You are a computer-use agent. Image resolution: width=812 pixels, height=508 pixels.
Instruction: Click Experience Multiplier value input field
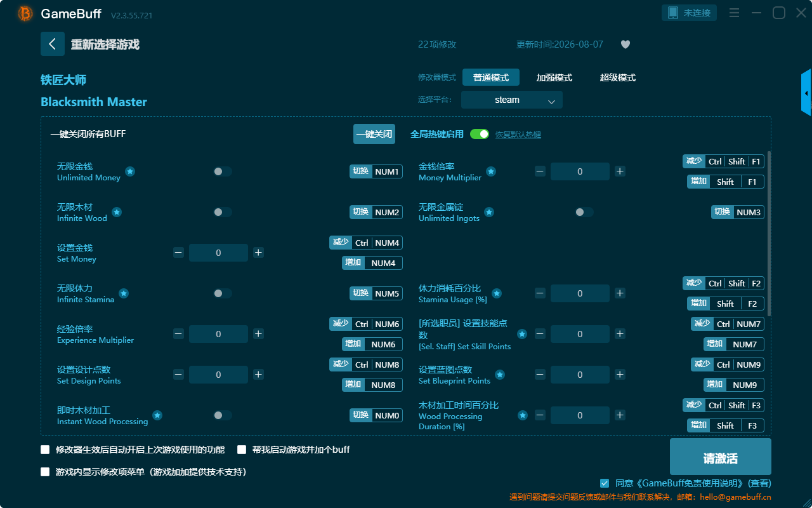click(218, 334)
